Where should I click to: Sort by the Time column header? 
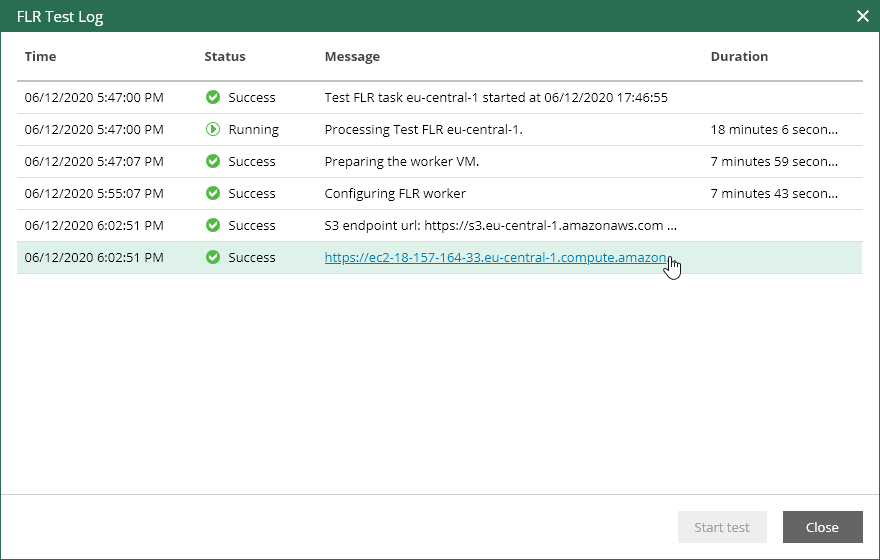(40, 56)
